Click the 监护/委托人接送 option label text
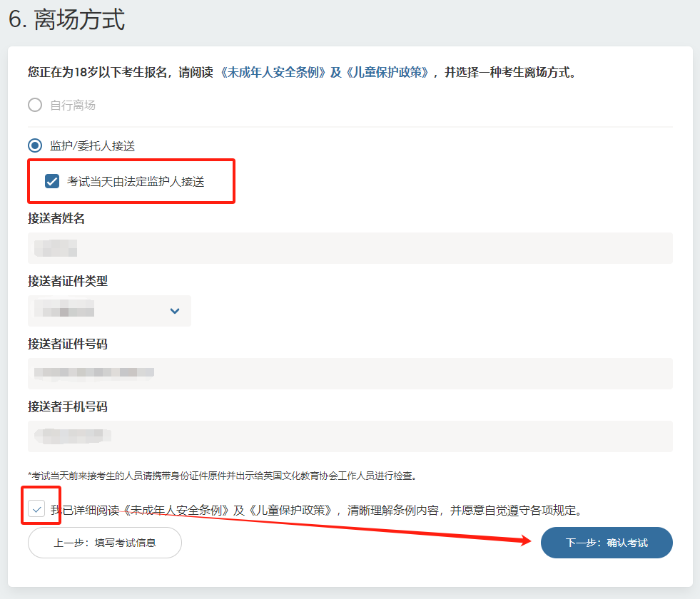This screenshot has width=700, height=599. point(92,145)
